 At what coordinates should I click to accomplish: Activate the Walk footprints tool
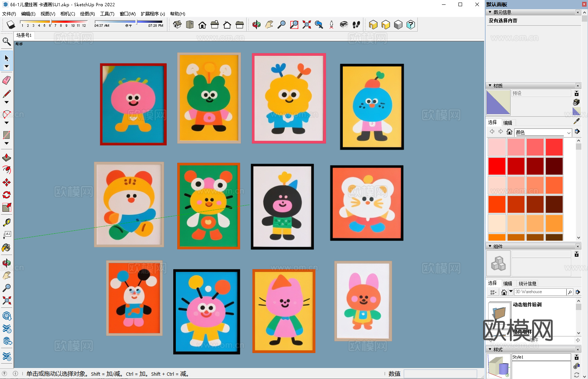pos(356,25)
